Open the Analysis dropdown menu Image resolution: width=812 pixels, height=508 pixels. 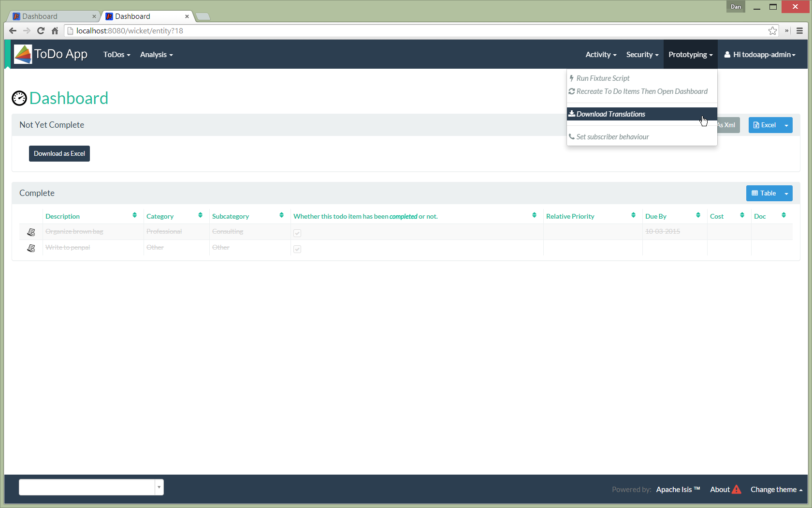[156, 55]
